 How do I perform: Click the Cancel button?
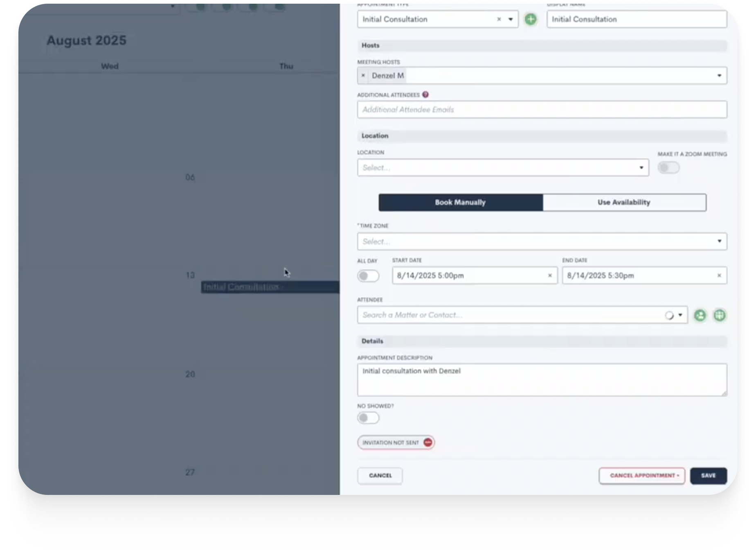point(380,476)
